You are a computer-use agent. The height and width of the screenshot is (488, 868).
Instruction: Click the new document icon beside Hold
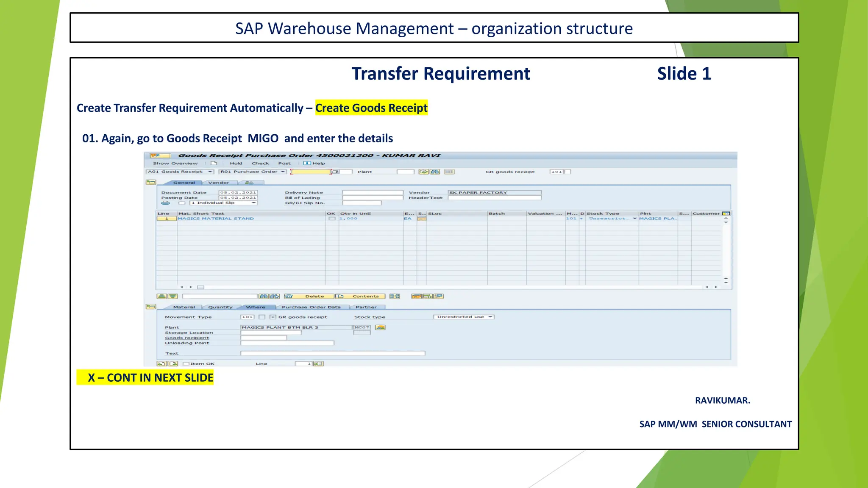[x=214, y=163]
